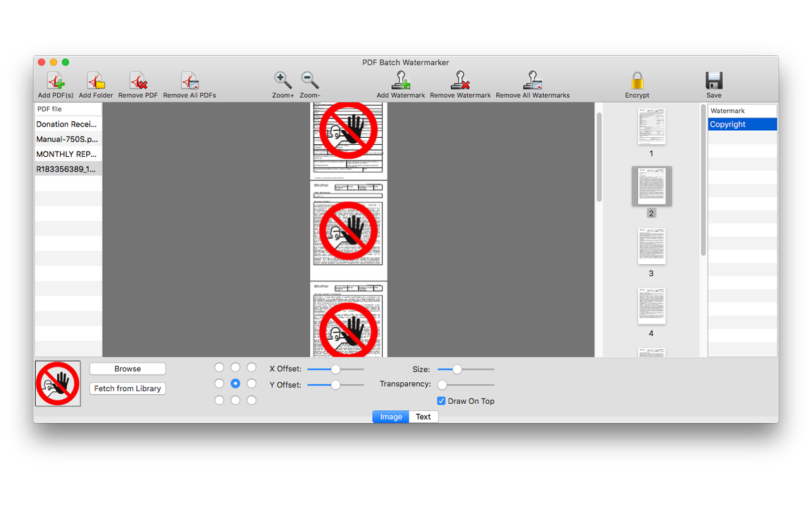Click the Add PDF(s) toolbar icon
The image size is (812, 508).
(x=56, y=81)
